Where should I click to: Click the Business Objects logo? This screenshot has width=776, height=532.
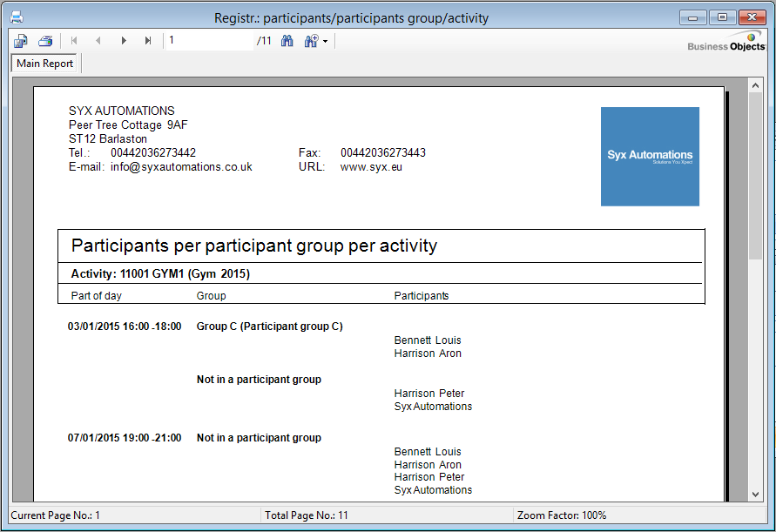pyautogui.click(x=725, y=42)
